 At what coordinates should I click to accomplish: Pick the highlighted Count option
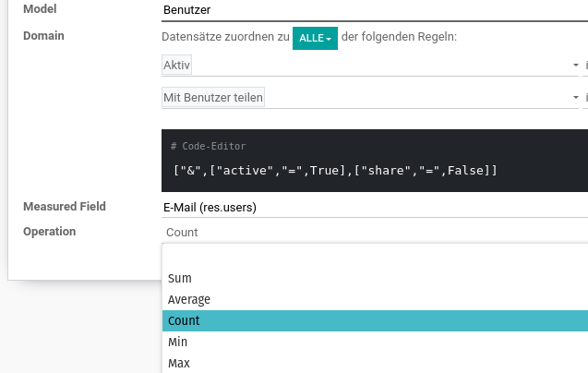375,321
